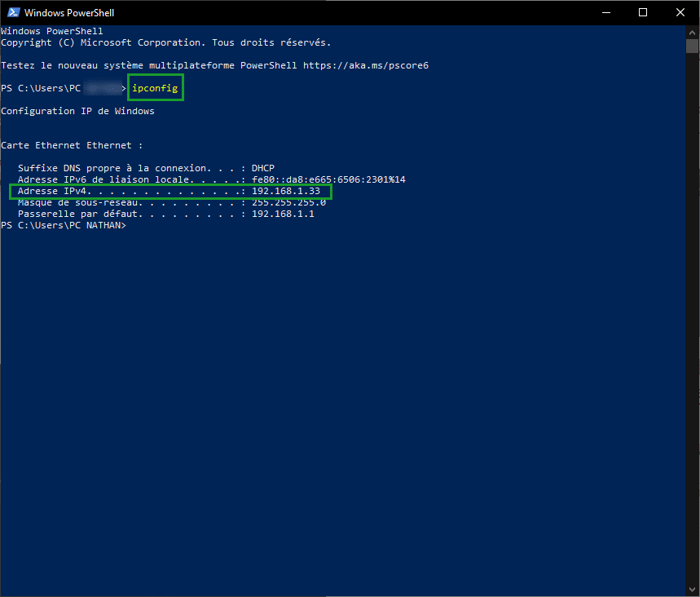Click the DNS suffix value 'DHCP'

pos(263,168)
